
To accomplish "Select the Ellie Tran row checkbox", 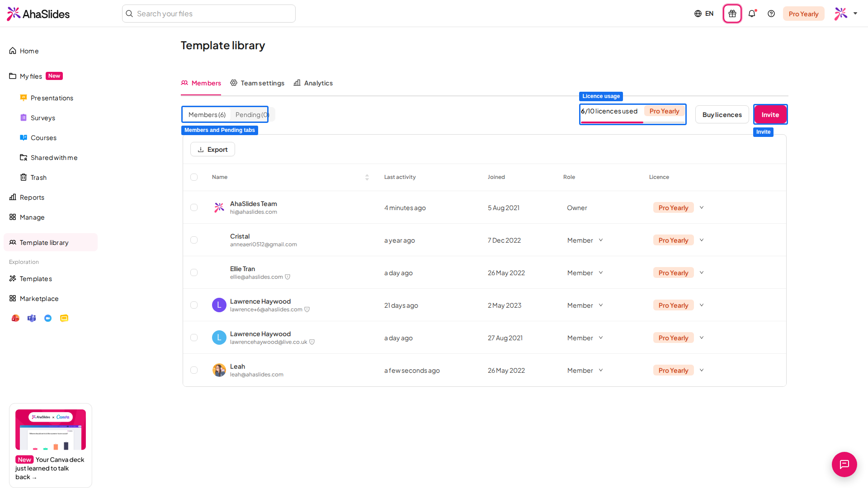I will [194, 272].
